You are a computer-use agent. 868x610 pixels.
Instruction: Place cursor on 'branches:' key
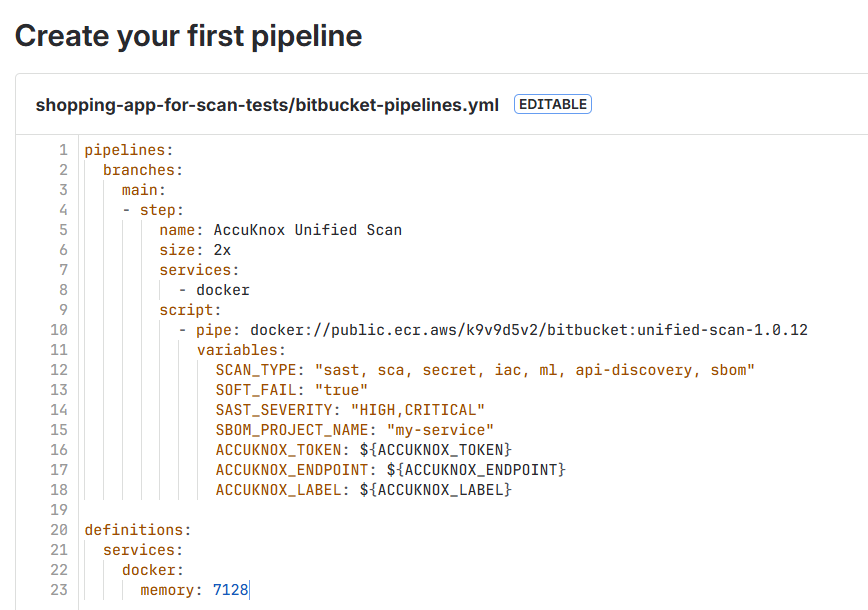pos(143,170)
